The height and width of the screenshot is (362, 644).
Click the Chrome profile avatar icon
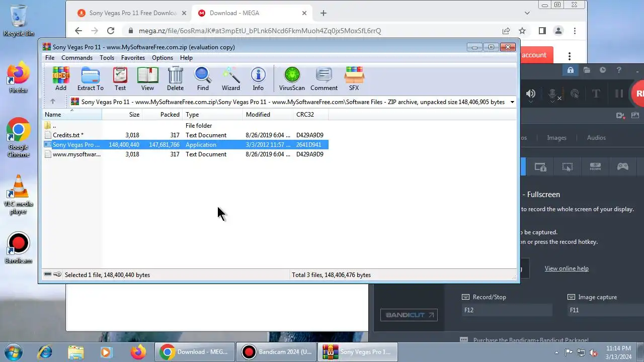[x=558, y=31]
